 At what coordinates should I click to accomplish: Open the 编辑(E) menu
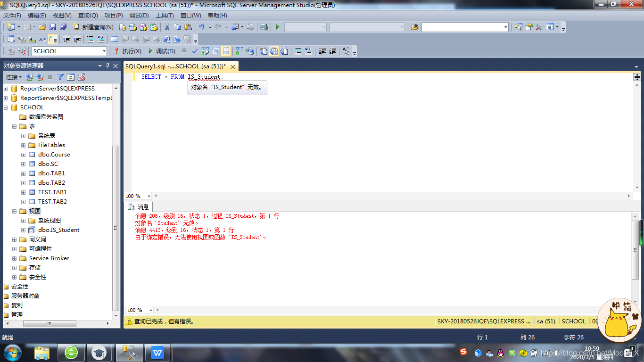37,16
